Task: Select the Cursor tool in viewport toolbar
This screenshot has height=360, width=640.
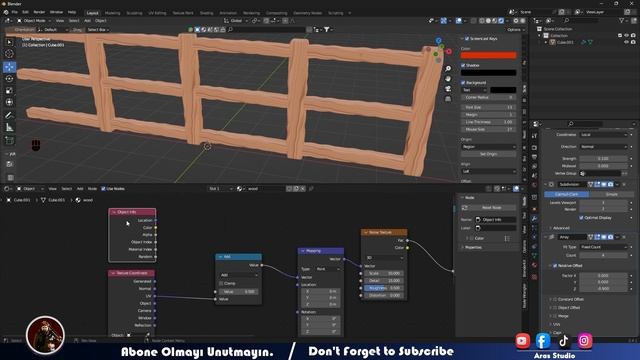Action: point(9,54)
